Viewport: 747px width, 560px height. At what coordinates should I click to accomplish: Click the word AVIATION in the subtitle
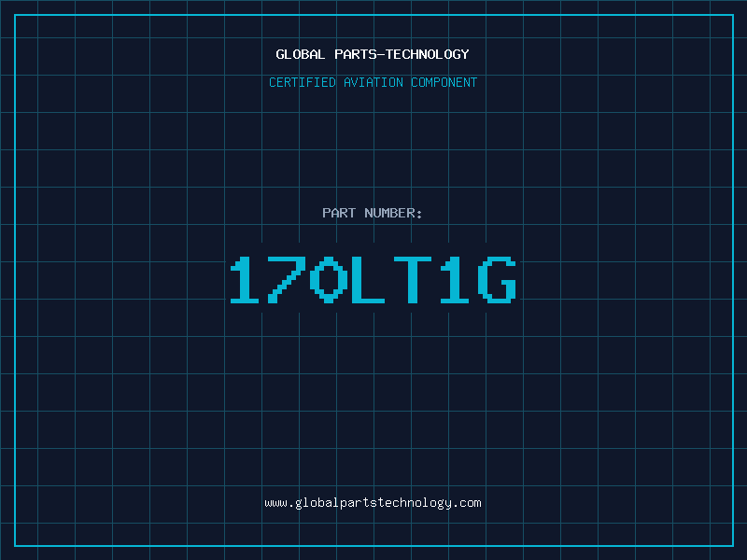[373, 82]
